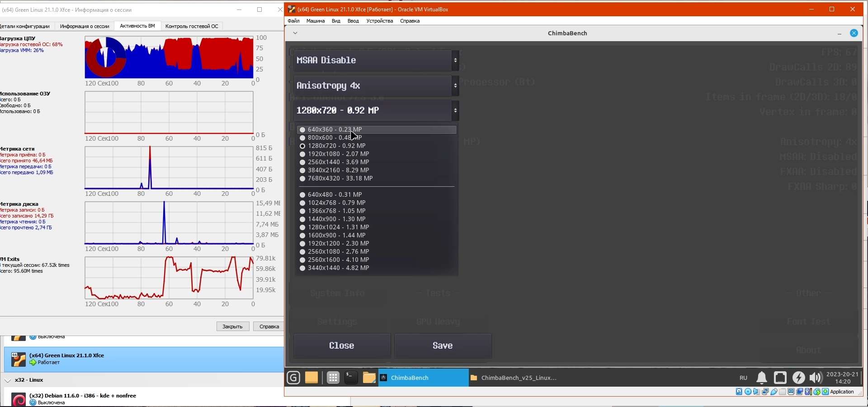Click the display indicator in VirtualBox status bar
The height and width of the screenshot is (407, 868).
tap(791, 392)
